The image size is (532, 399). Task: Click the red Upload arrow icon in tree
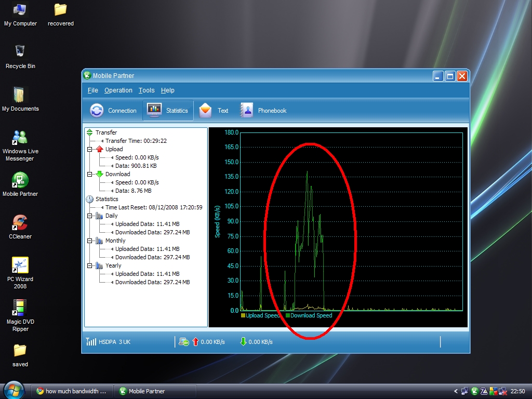[99, 149]
